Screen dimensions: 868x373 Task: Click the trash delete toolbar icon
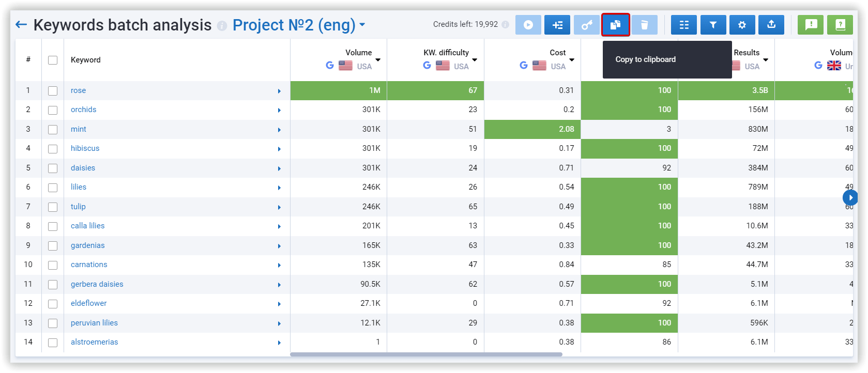(645, 25)
